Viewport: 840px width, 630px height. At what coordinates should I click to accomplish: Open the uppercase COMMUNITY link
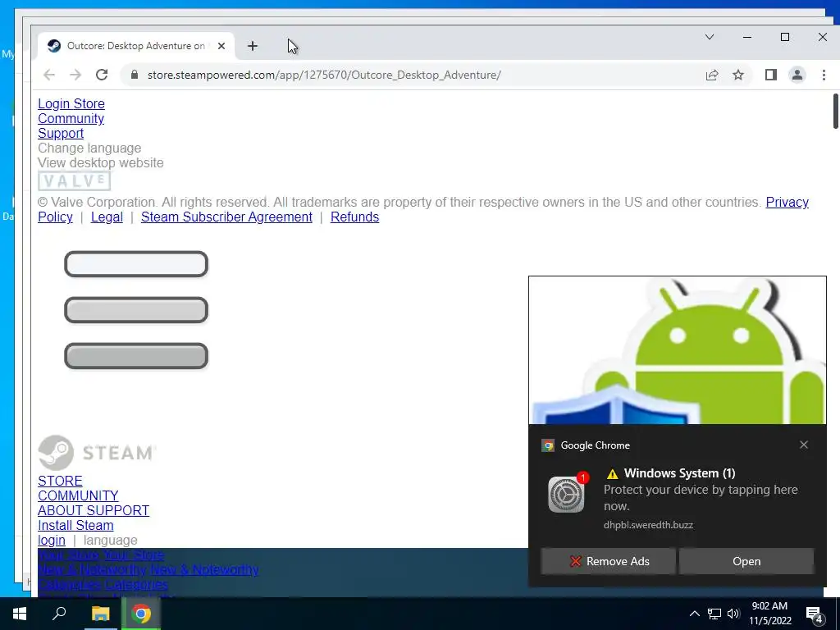78,496
